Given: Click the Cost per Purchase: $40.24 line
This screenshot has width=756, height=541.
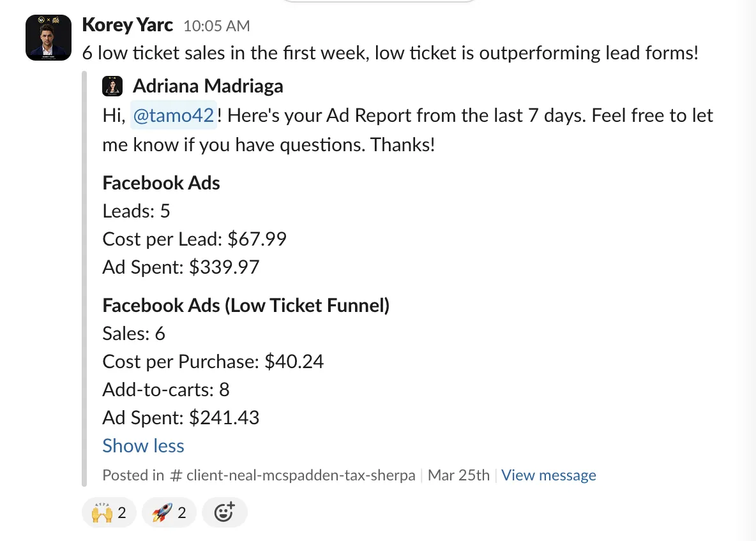Looking at the screenshot, I should (x=213, y=362).
